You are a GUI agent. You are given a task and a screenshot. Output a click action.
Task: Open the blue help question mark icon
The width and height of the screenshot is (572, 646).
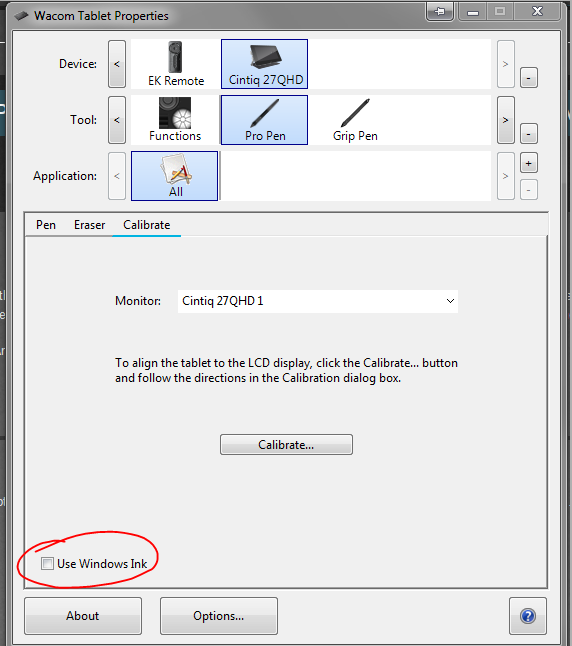coord(528,616)
